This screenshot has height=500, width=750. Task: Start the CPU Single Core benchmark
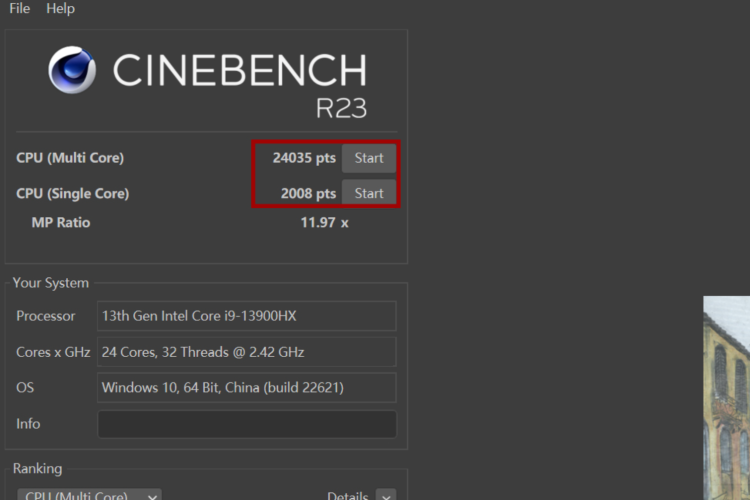pos(369,193)
